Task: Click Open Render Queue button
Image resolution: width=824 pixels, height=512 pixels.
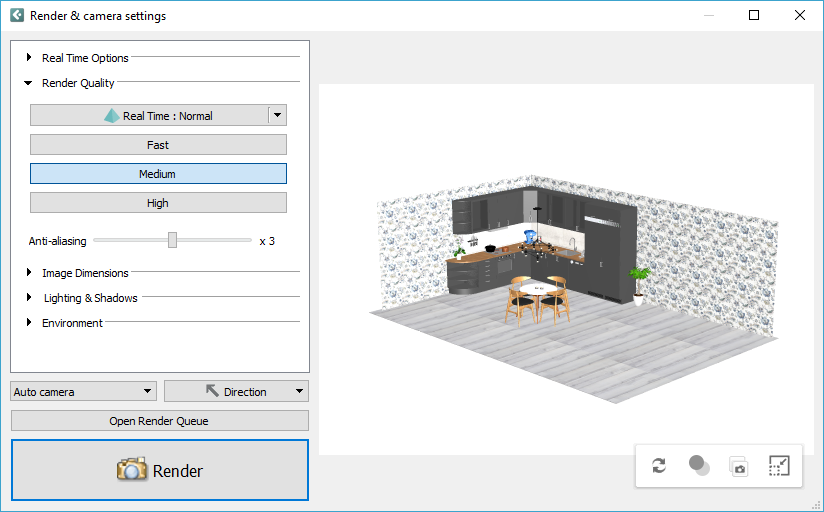Action: tap(160, 421)
